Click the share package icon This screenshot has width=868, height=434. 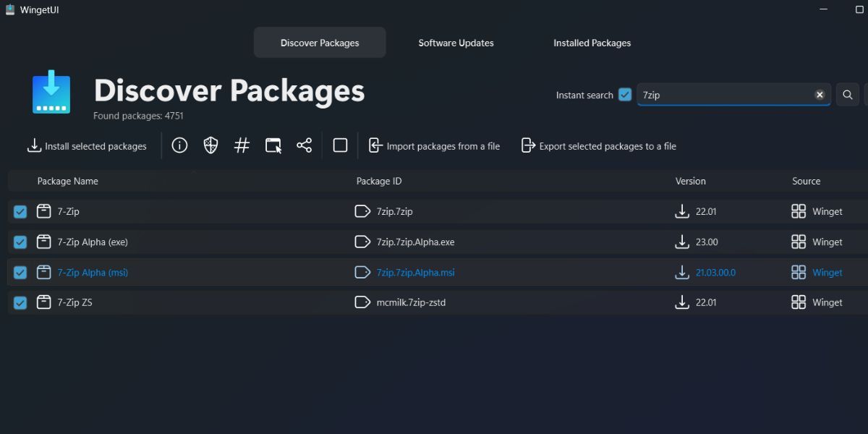(x=304, y=145)
